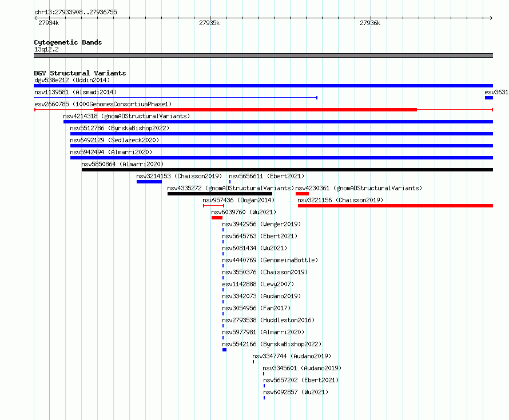Image resolution: width=509 pixels, height=420 pixels.
Task: Select nsv5645763 (Ebert2021) label
Action: [260, 236]
